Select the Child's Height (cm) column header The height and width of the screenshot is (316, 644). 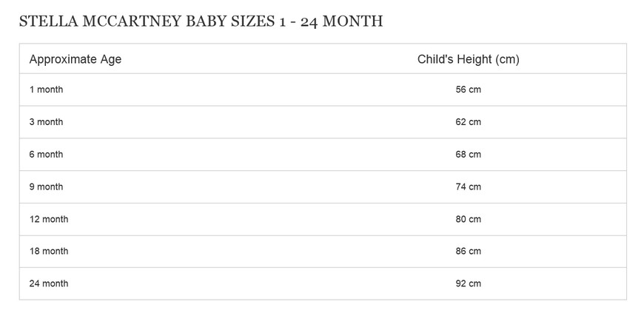click(x=469, y=59)
